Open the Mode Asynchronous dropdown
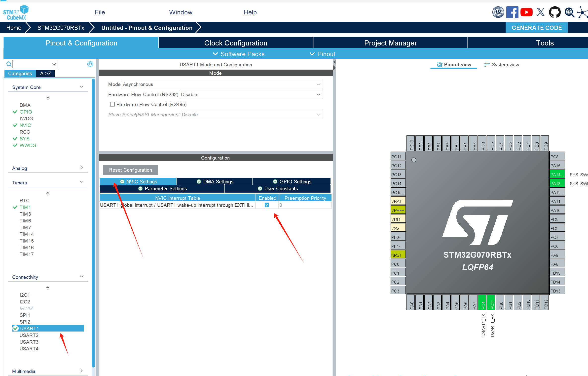Screen dimensions: 588x376 pos(222,84)
